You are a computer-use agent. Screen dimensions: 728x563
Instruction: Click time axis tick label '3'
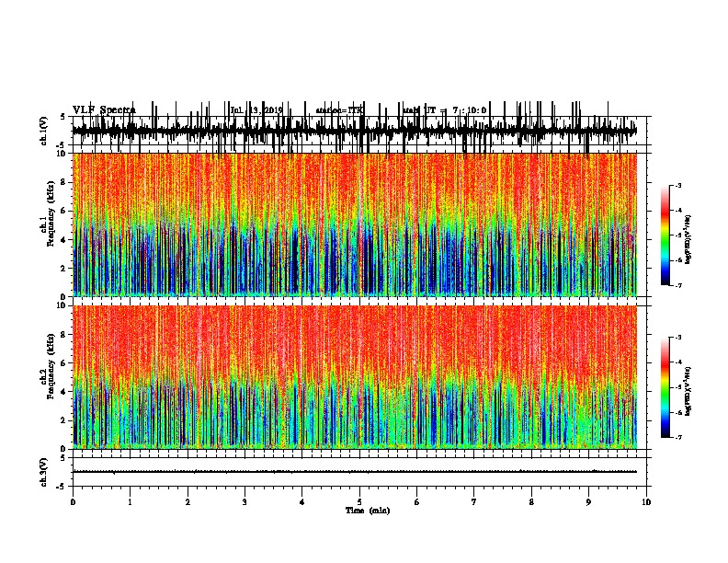click(245, 501)
